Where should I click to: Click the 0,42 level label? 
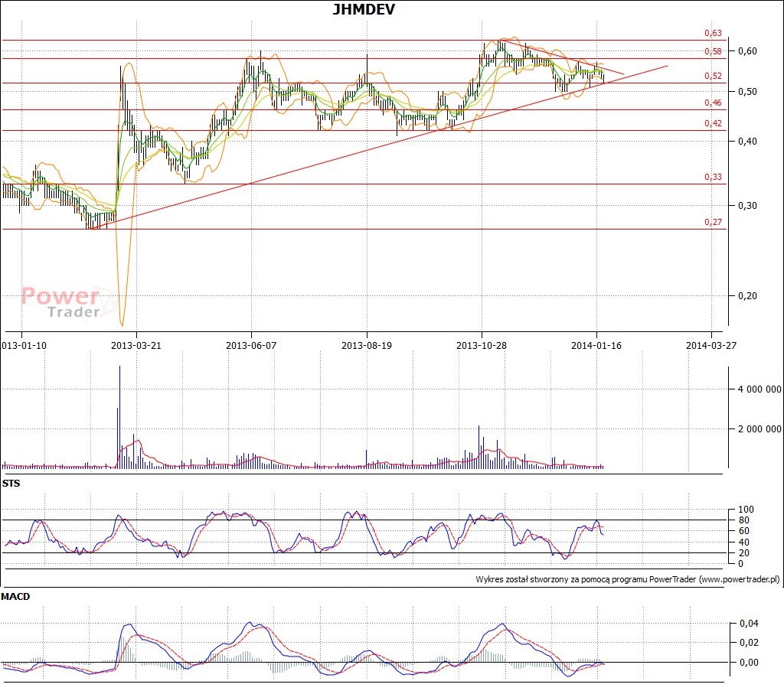click(713, 123)
